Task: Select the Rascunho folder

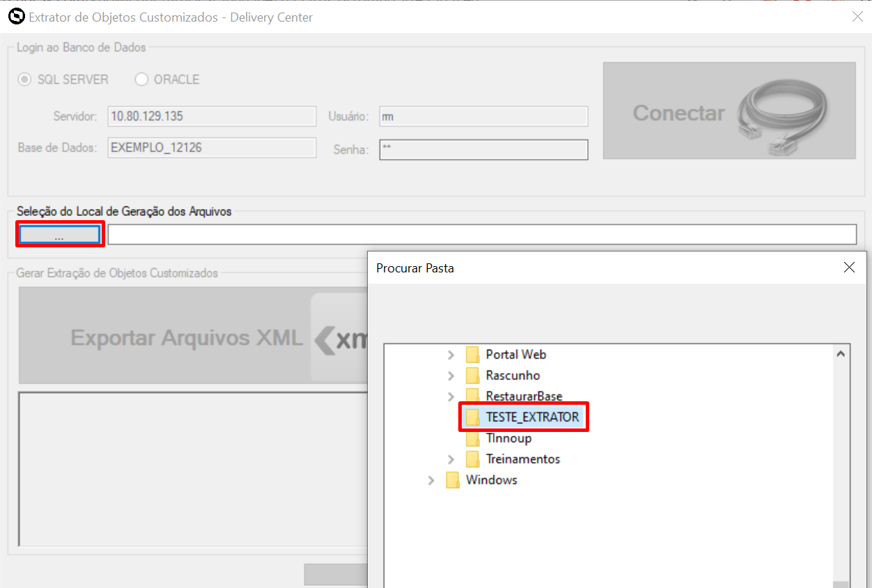Action: 513,376
